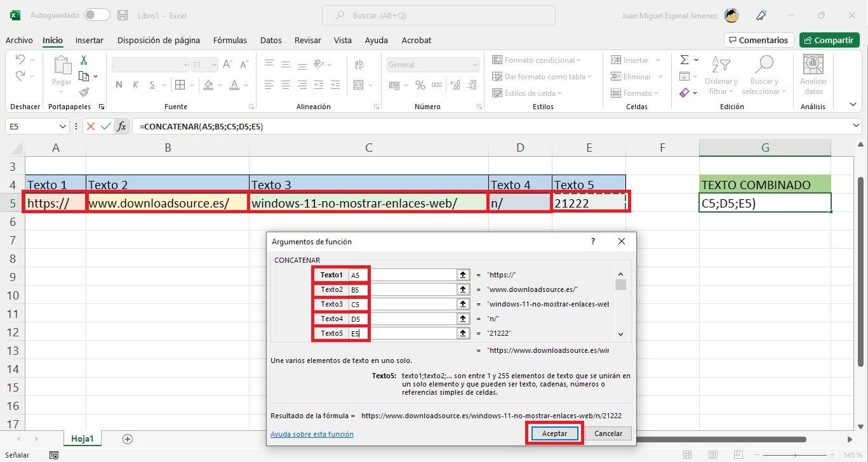Image resolution: width=868 pixels, height=462 pixels.
Task: Open the Formato condicional dropdown
Action: [537, 60]
